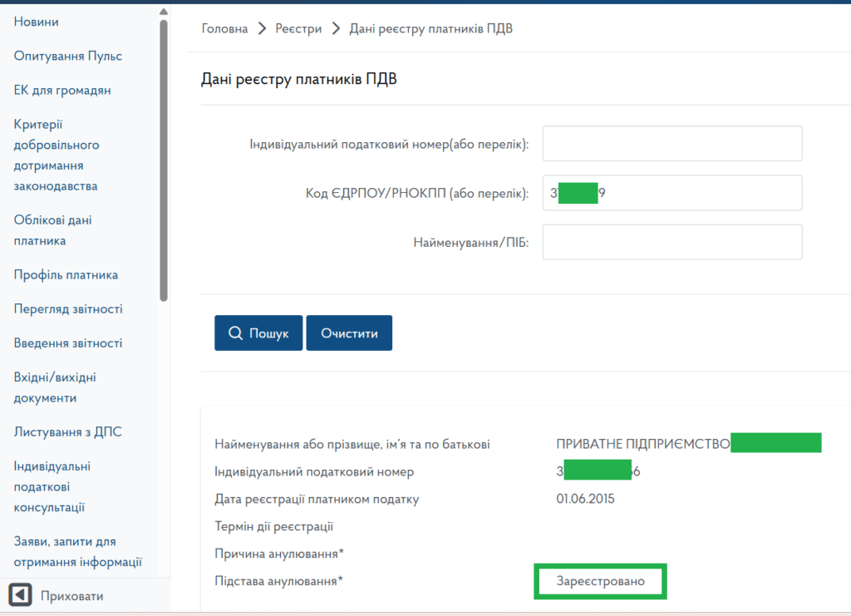851x616 pixels.
Task: Open Вхідні/вихідні документи section
Action: [x=55, y=387]
